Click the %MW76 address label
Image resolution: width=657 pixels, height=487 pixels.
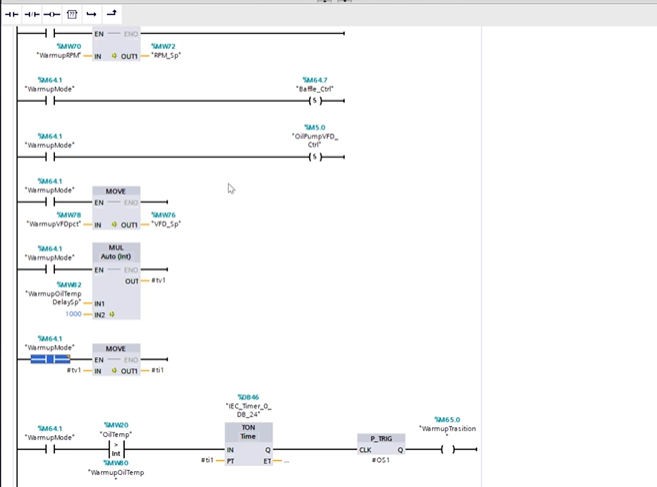click(x=163, y=215)
